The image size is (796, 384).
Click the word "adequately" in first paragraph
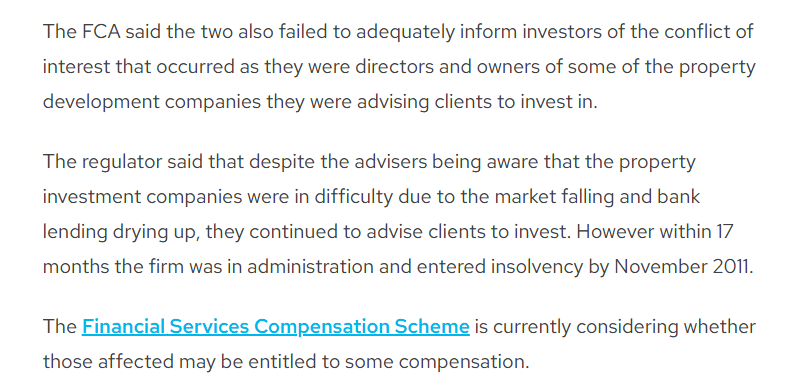(x=406, y=32)
